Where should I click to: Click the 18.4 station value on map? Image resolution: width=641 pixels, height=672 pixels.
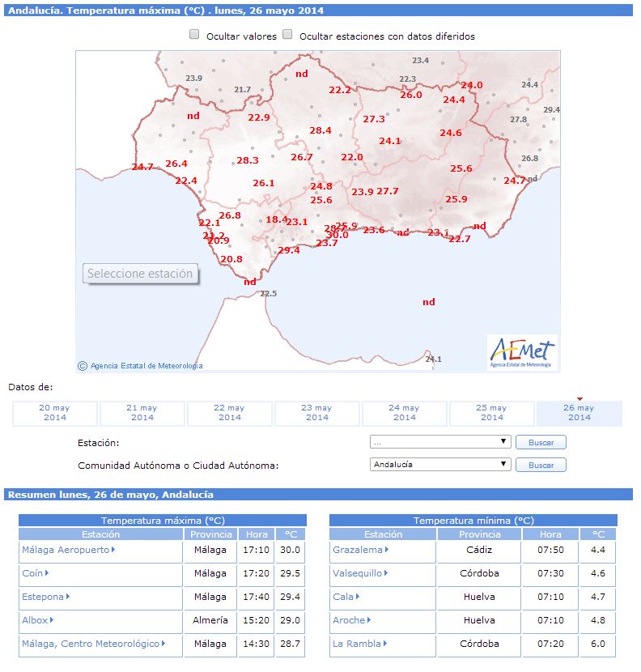pyautogui.click(x=276, y=219)
